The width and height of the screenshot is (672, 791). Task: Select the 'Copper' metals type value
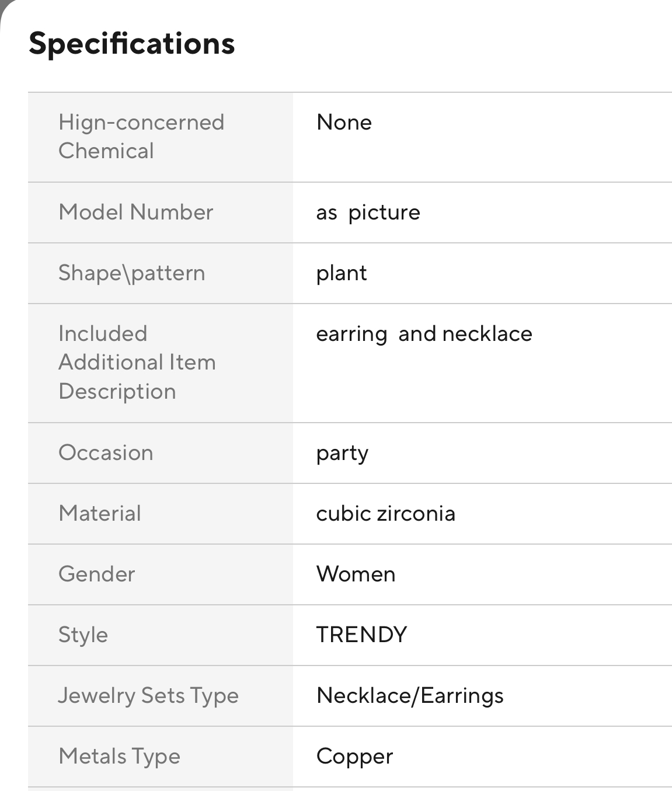coord(354,757)
